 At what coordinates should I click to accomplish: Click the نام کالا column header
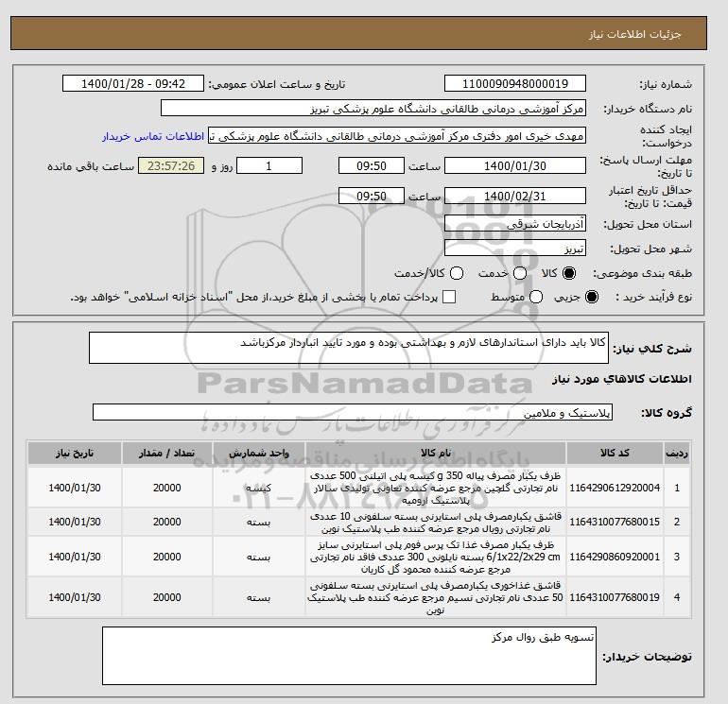436,454
